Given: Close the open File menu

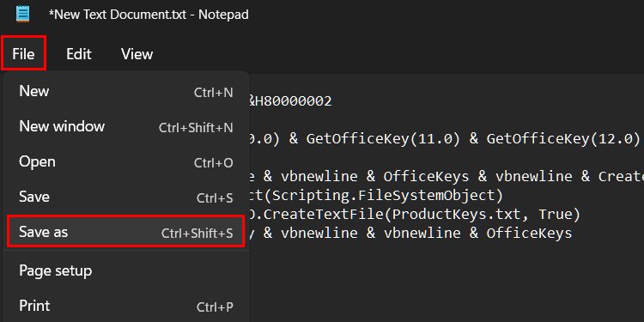Looking at the screenshot, I should pyautogui.click(x=23, y=54).
